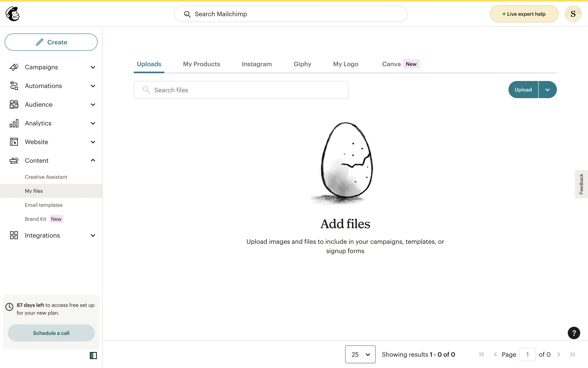The image size is (588, 368).
Task: Click the Upload button
Action: [x=523, y=90]
